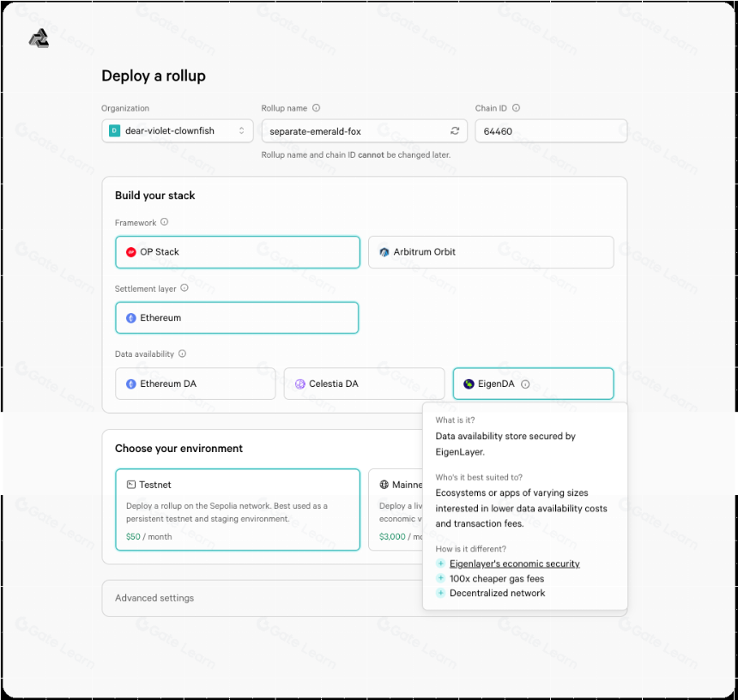738x700 pixels.
Task: Click the Arbitrum Orbit logo icon
Action: click(x=384, y=252)
